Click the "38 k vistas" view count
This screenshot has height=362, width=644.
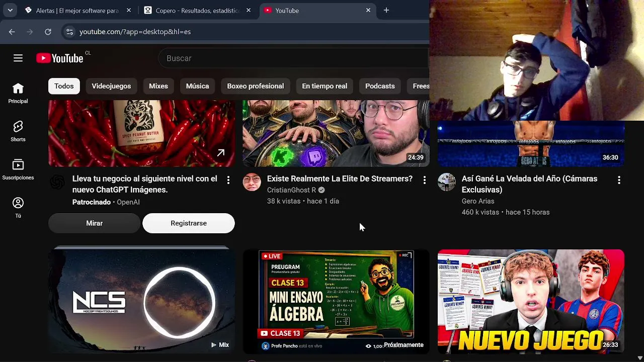[x=284, y=201]
